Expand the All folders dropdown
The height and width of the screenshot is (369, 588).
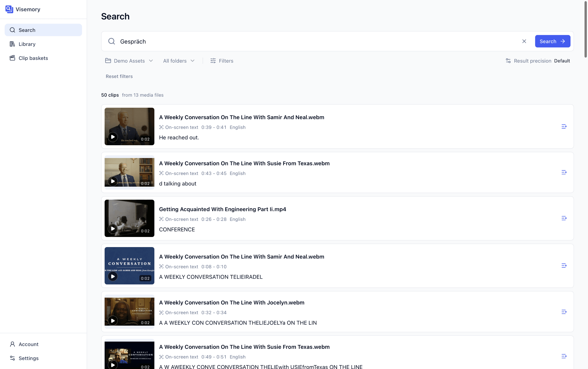pos(179,61)
